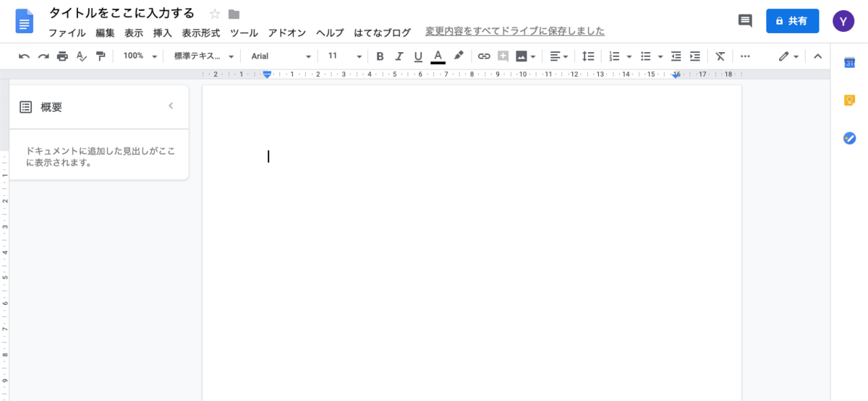868x401 pixels.
Task: Apply bulleted list formatting
Action: coord(647,56)
